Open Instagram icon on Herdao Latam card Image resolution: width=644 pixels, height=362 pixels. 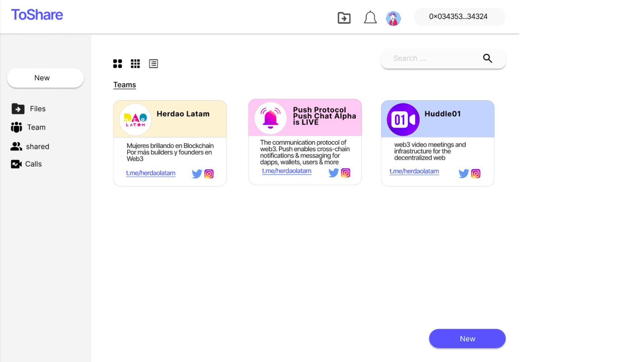coord(209,174)
